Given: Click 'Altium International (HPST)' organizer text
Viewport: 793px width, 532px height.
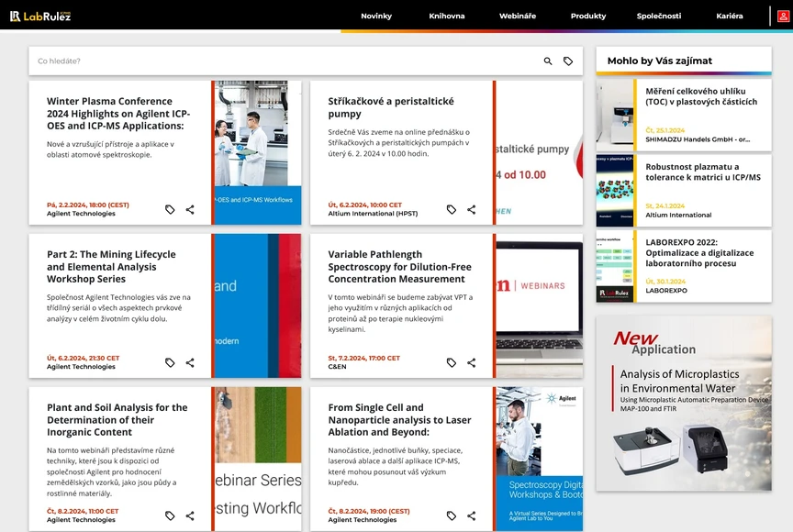Looking at the screenshot, I should [373, 213].
